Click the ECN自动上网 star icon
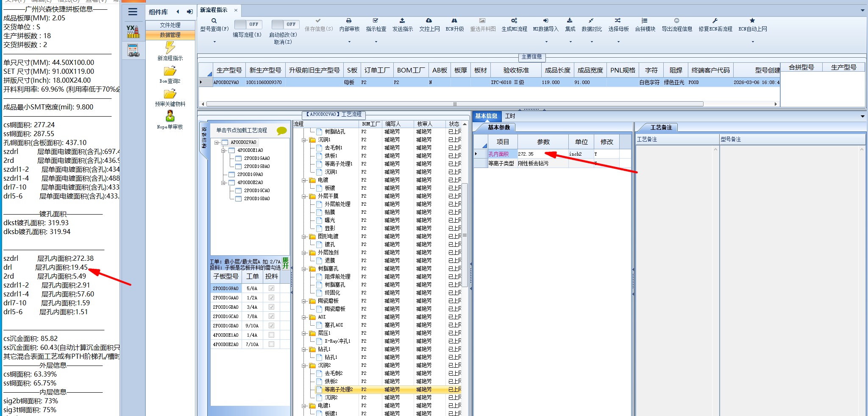The height and width of the screenshot is (416, 868). click(x=752, y=20)
